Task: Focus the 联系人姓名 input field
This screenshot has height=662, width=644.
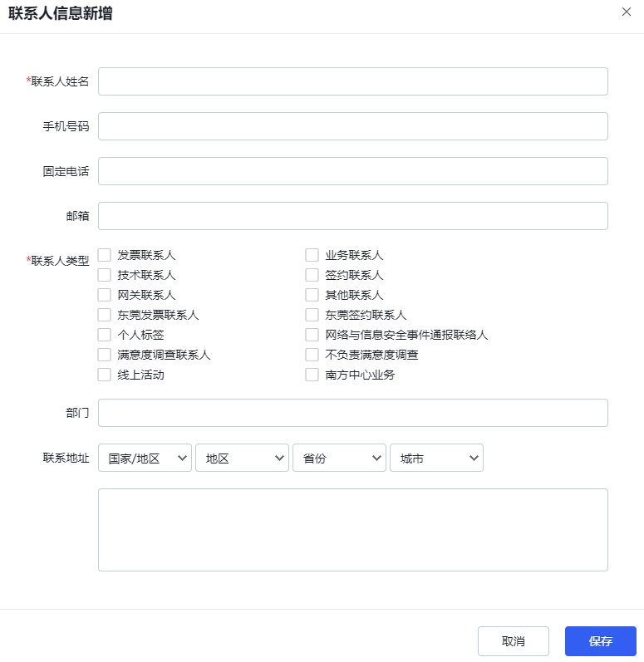Action: (x=353, y=81)
